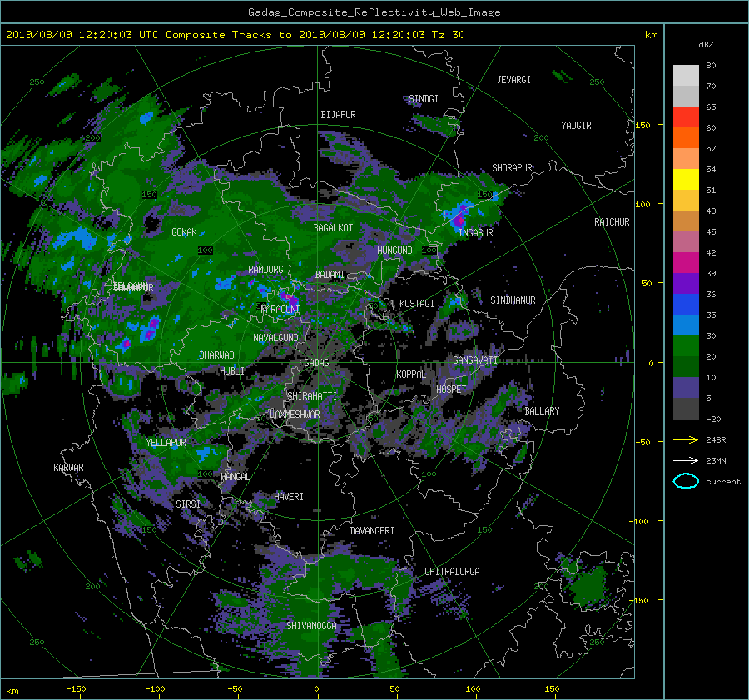Pick the 20 dBZ green swatch
Image resolution: width=749 pixels, height=700 pixels.
pyautogui.click(x=686, y=346)
